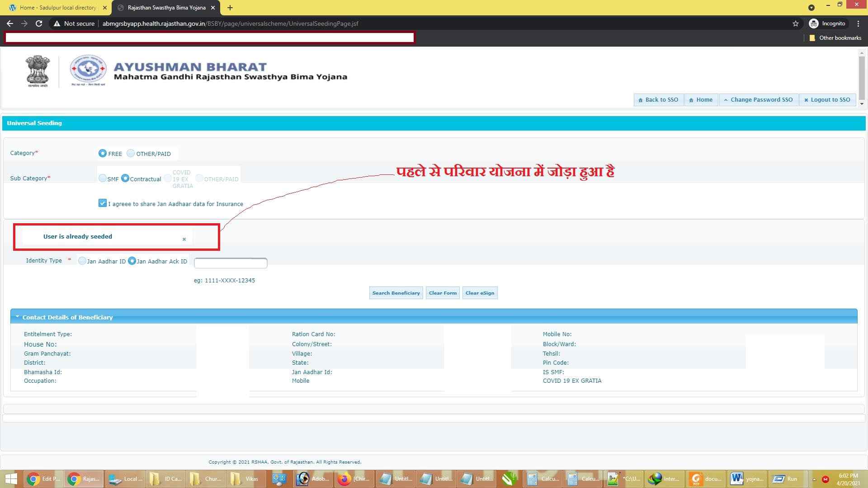Click the Ayushman Bharat logo
This screenshot has width=868, height=488.
(x=88, y=70)
